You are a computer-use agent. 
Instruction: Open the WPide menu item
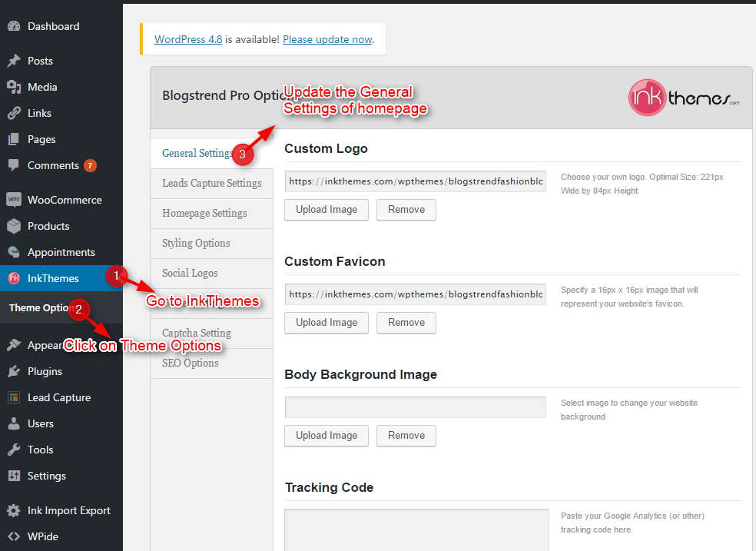pyautogui.click(x=61, y=536)
